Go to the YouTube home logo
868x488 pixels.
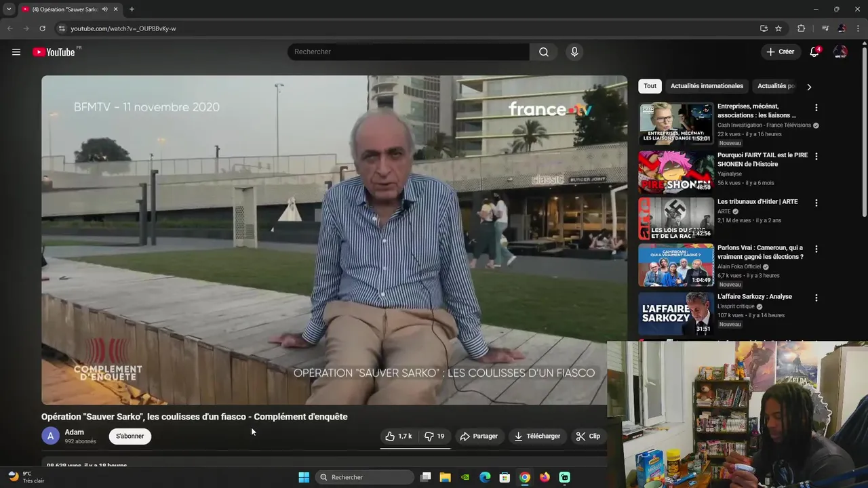pos(54,52)
